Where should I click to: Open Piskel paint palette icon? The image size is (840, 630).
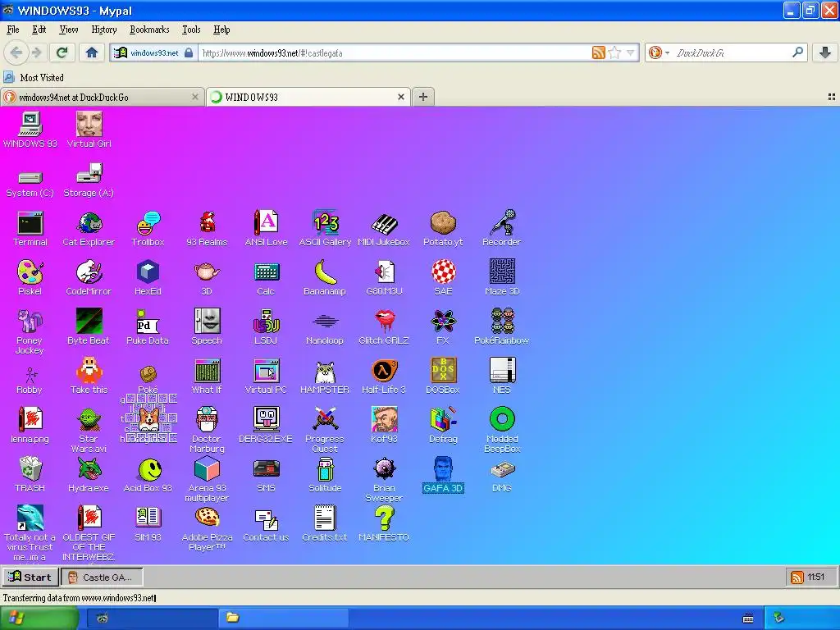click(x=30, y=278)
